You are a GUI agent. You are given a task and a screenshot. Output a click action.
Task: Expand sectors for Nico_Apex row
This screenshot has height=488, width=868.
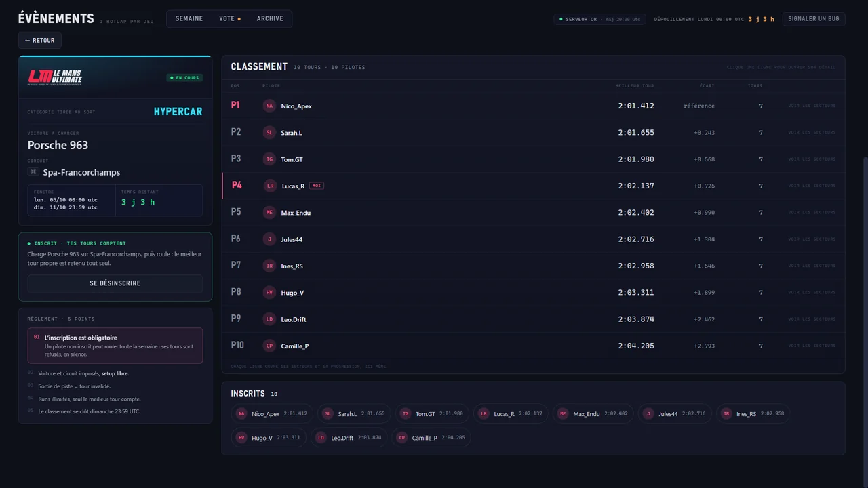pos(812,106)
